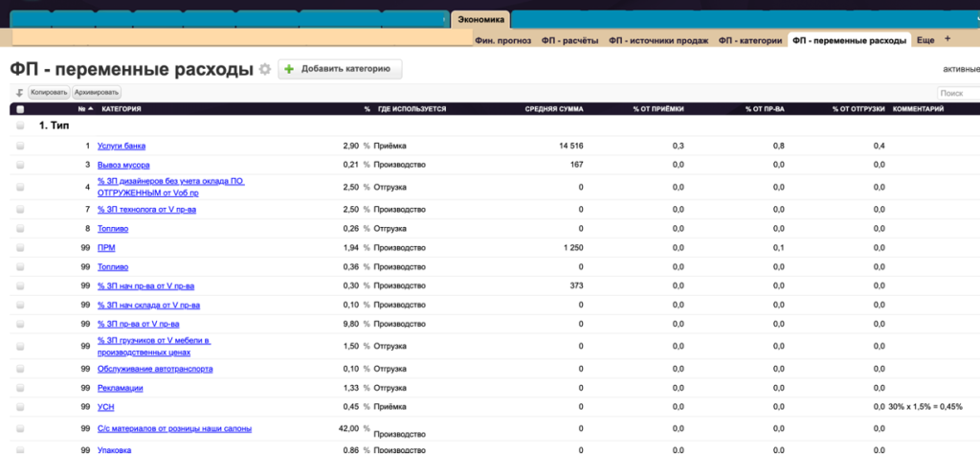This screenshot has width=980, height=454.
Task: Check the box for Услуги банка row
Action: [x=20, y=146]
